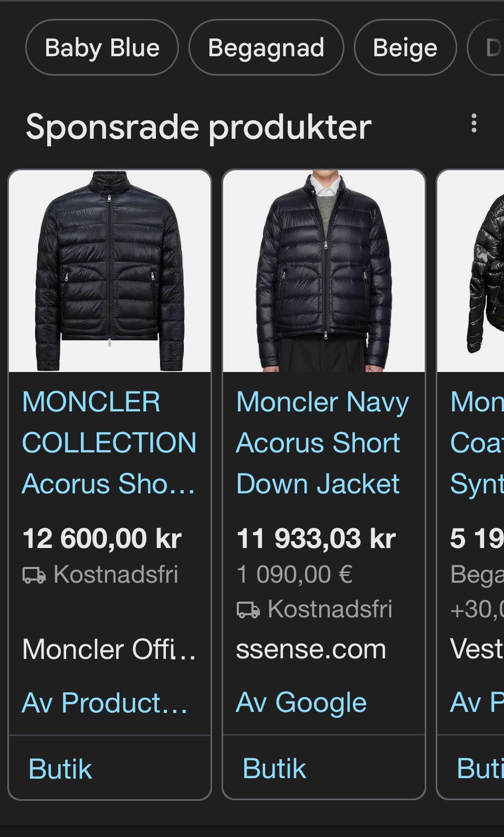Screen dimensions: 504x837
Task: Open the Av Product… attribution link
Action: pyautogui.click(x=105, y=703)
